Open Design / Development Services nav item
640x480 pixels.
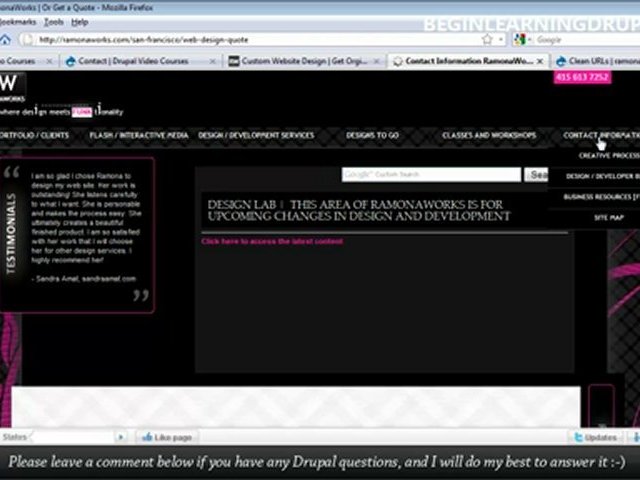(256, 135)
